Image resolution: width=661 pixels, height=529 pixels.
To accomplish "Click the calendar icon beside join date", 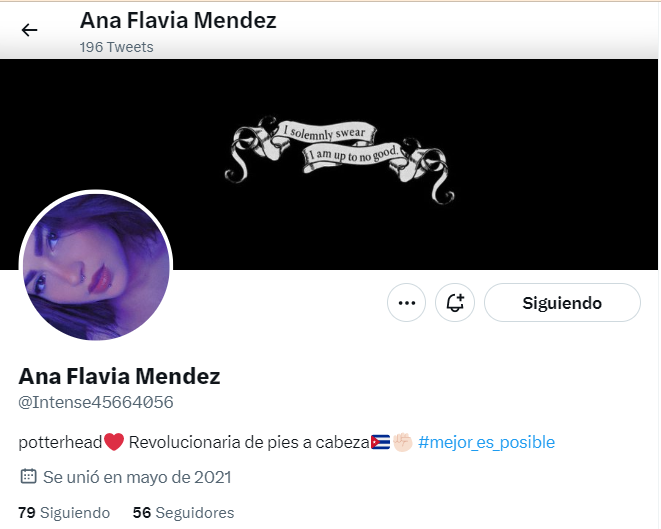I will click(x=28, y=477).
